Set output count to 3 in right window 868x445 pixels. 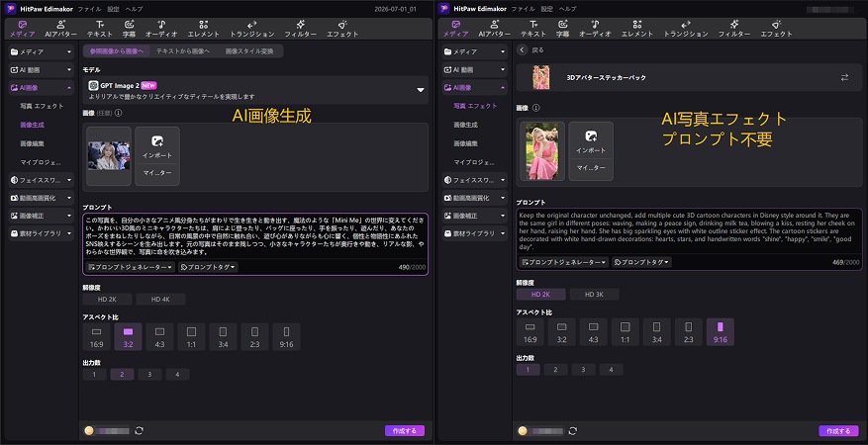(x=584, y=369)
